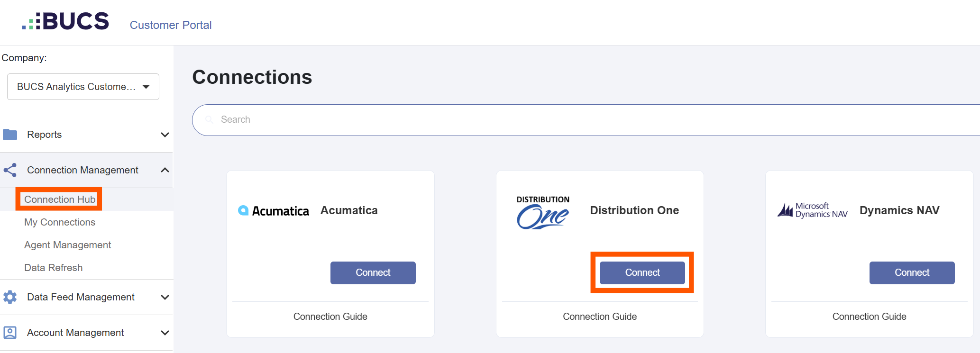This screenshot has height=353, width=980.
Task: Connect to Distribution One
Action: [642, 273]
